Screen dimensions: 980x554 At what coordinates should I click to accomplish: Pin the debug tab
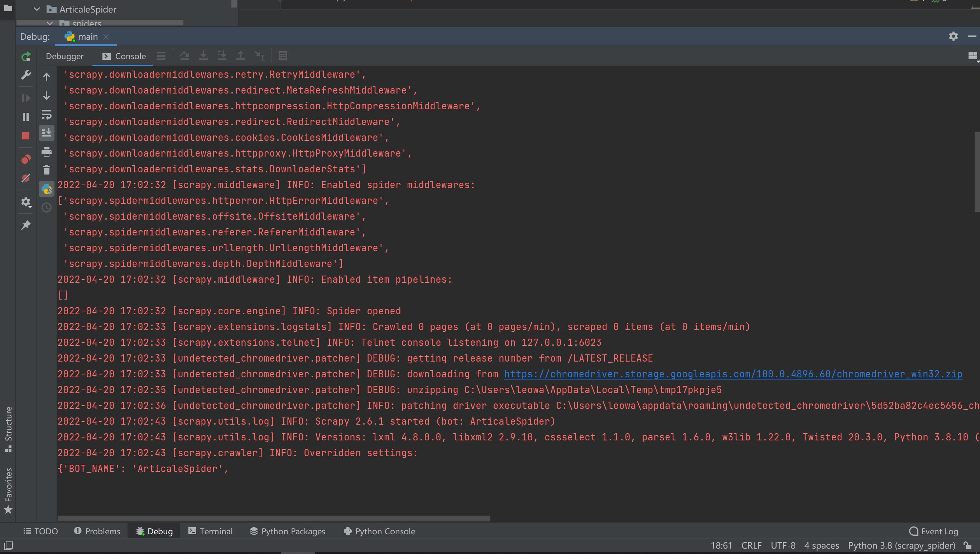[26, 225]
